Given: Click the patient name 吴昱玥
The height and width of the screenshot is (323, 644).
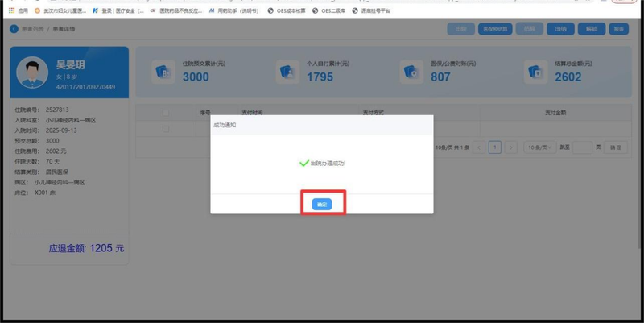Looking at the screenshot, I should 71,64.
